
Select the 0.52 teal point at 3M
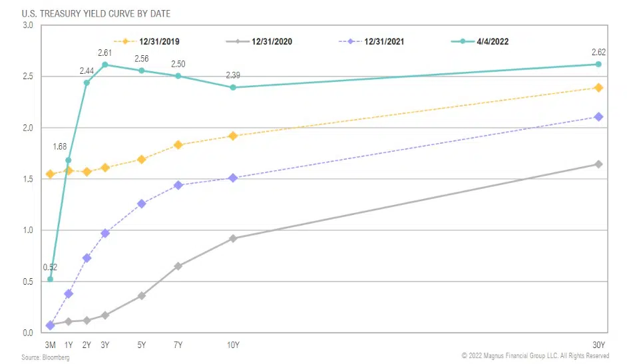50,279
